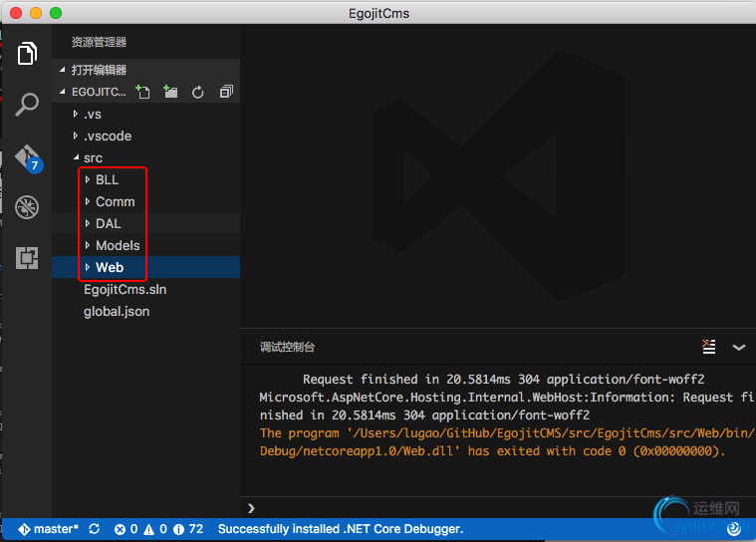Clear the debug console output
The width and height of the screenshot is (756, 542).
pyautogui.click(x=709, y=347)
